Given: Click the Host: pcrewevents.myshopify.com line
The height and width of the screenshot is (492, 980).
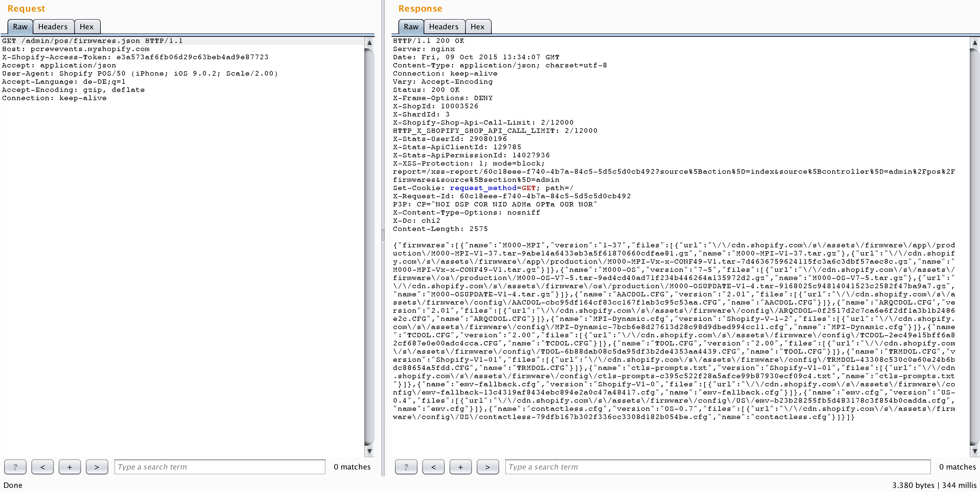Looking at the screenshot, I should coord(76,49).
